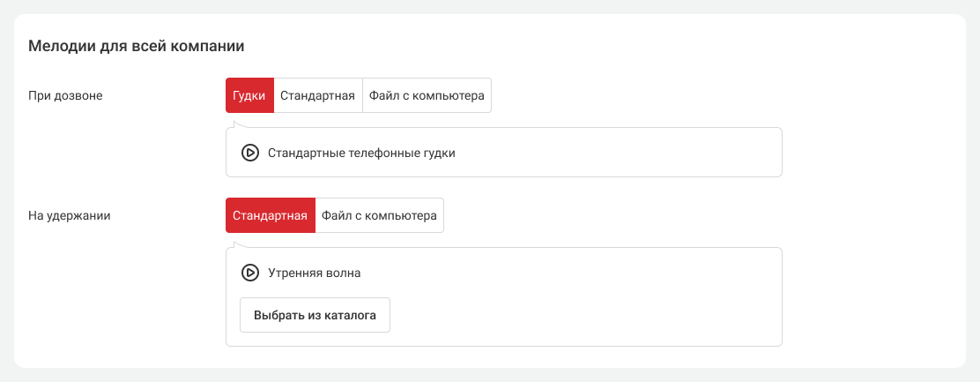
Task: Select Гудки for ringback melody
Action: (x=249, y=95)
